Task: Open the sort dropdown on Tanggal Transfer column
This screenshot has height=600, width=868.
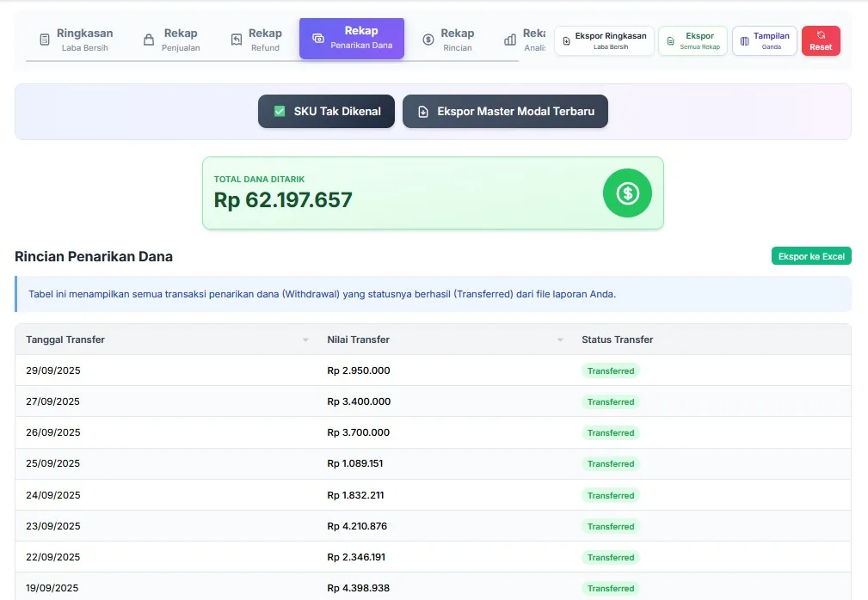Action: coord(305,340)
